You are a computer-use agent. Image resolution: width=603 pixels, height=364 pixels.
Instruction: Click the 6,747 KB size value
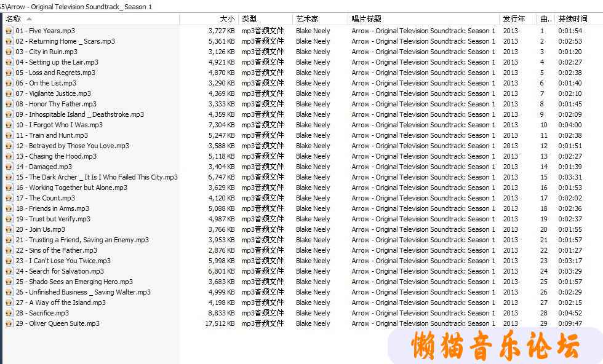point(222,177)
